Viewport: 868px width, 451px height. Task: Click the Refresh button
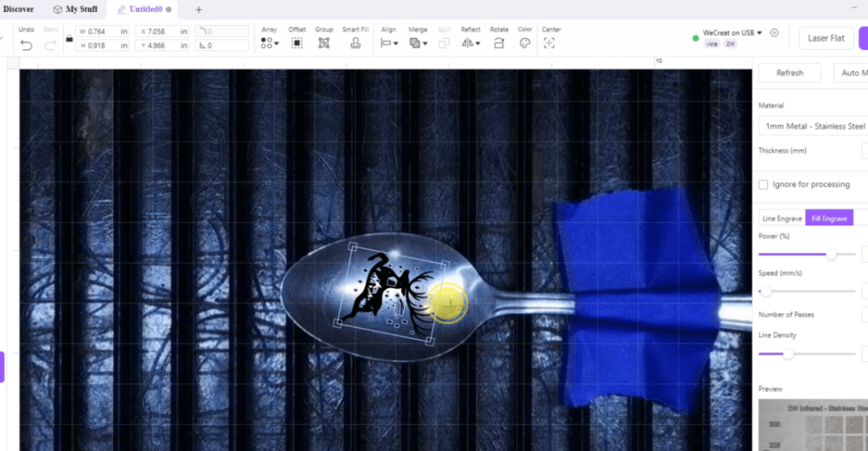tap(789, 73)
